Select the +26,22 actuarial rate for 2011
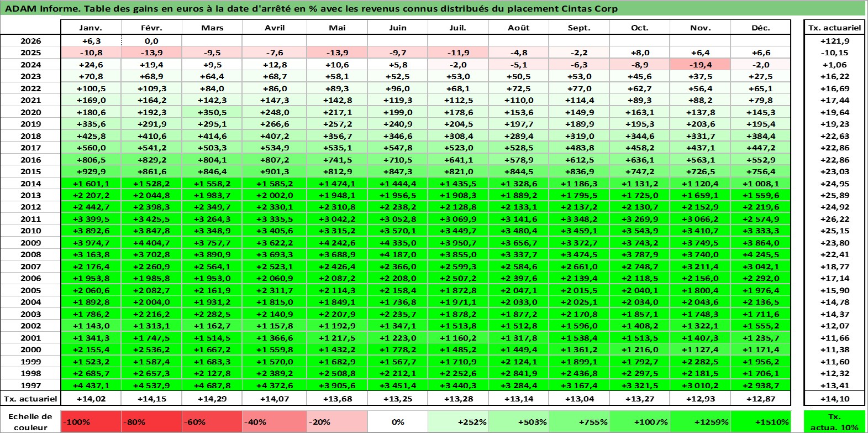The width and height of the screenshot is (868, 433). pos(834,219)
